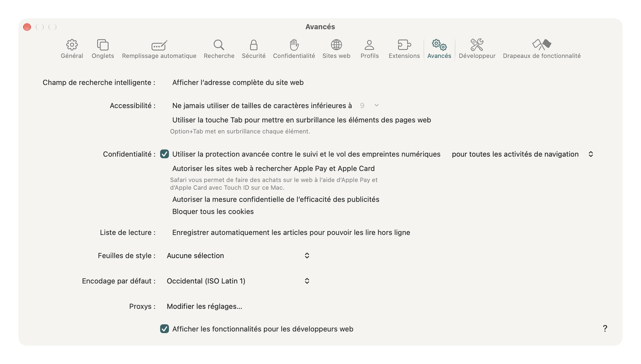Click the Champ de recherche intelligente label

click(99, 82)
